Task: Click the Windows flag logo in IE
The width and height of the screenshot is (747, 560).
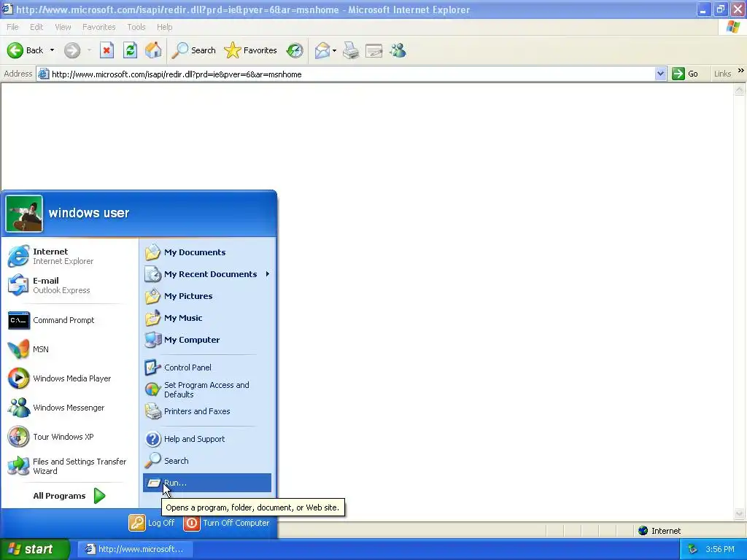Action: click(x=733, y=27)
